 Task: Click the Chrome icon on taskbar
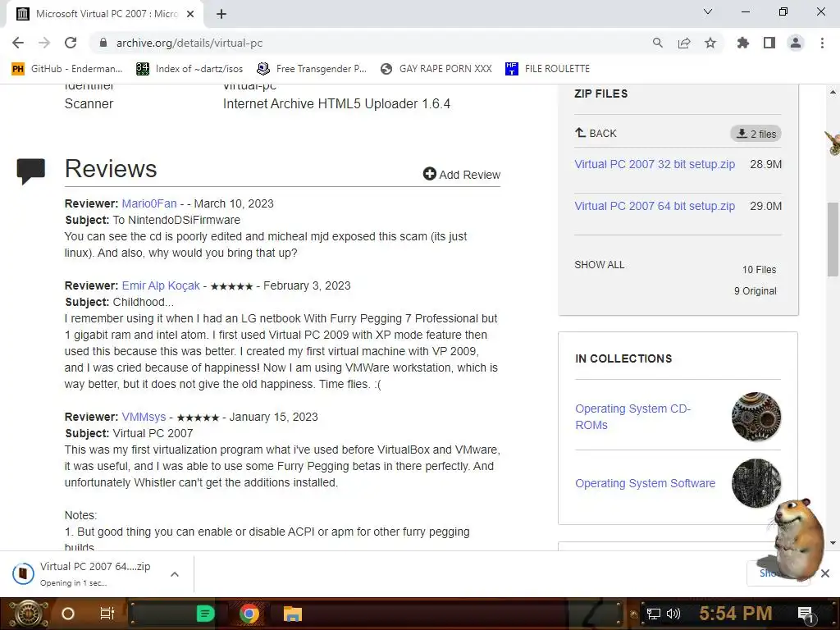[249, 614]
